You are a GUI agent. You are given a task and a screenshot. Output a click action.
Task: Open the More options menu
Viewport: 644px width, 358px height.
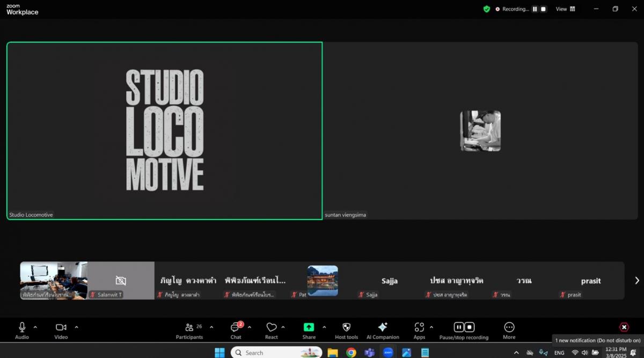point(509,330)
